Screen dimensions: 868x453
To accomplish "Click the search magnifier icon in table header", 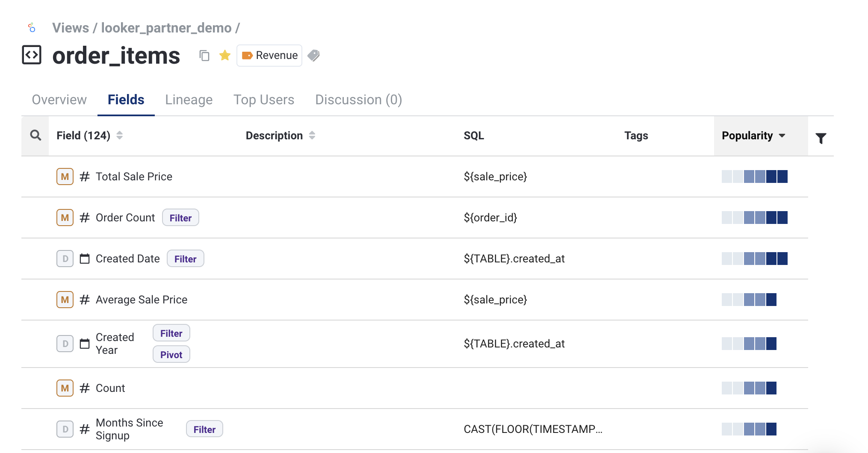I will tap(35, 135).
